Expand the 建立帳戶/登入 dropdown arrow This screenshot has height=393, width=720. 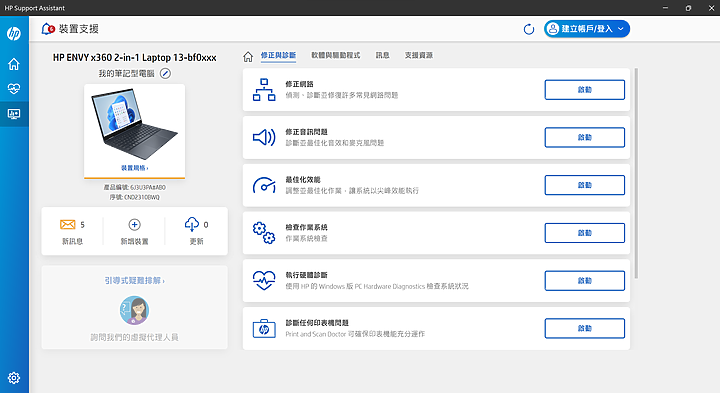click(621, 29)
